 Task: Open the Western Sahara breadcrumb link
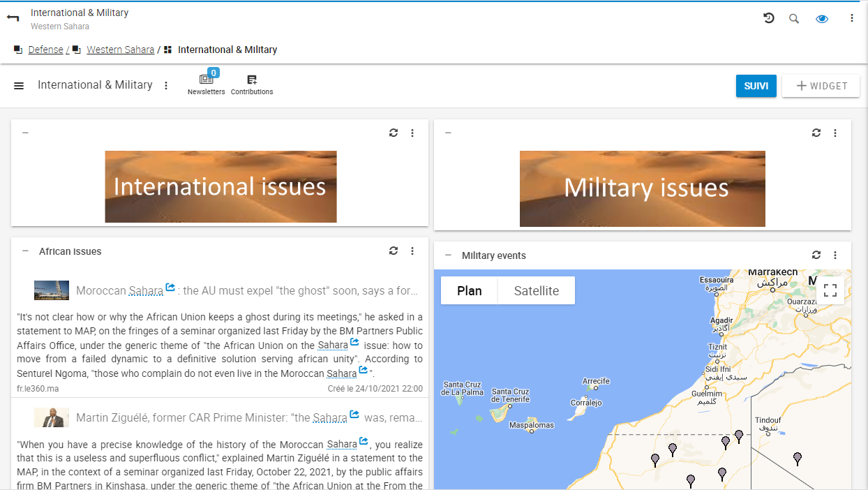point(121,50)
